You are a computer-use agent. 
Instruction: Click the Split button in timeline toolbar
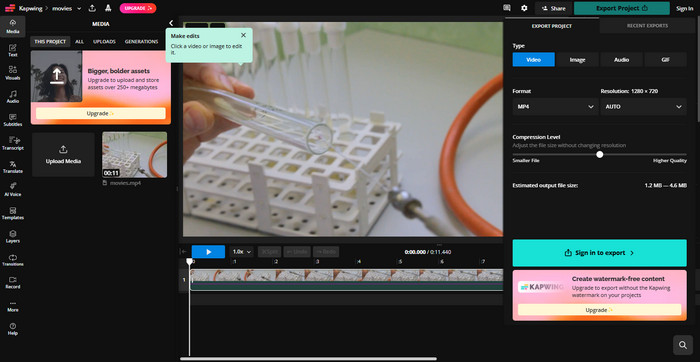(x=269, y=252)
